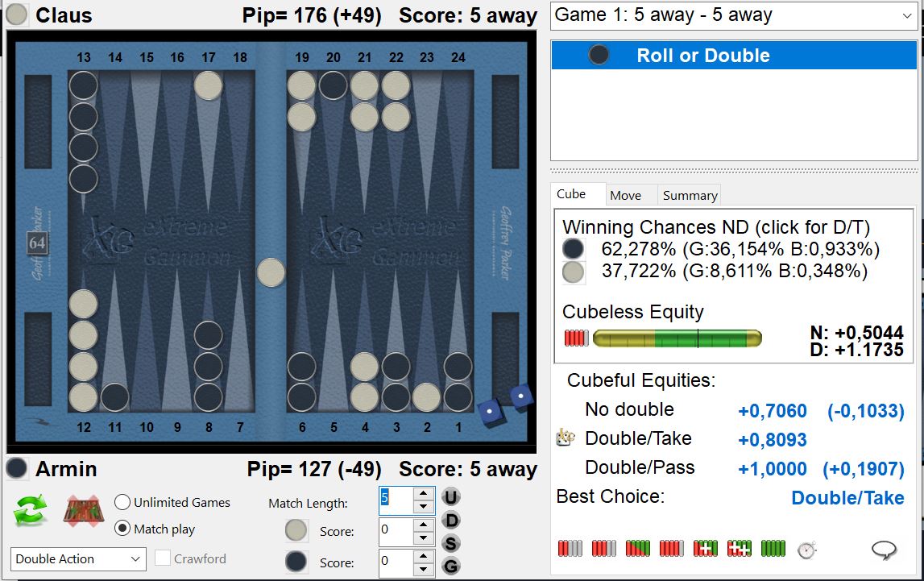Open the Double Action dropdown
The image size is (924, 581).
click(78, 558)
